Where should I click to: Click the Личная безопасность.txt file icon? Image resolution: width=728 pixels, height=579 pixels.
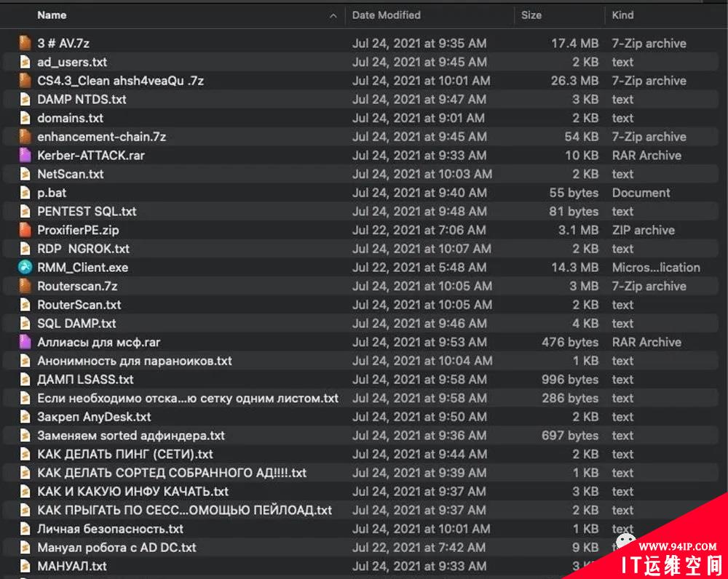click(x=25, y=529)
